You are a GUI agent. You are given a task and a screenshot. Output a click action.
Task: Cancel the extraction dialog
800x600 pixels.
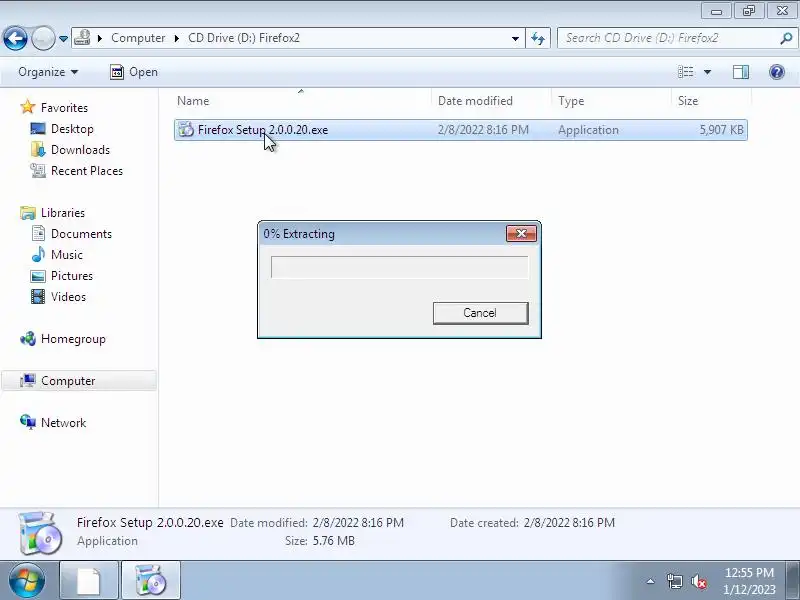(480, 313)
